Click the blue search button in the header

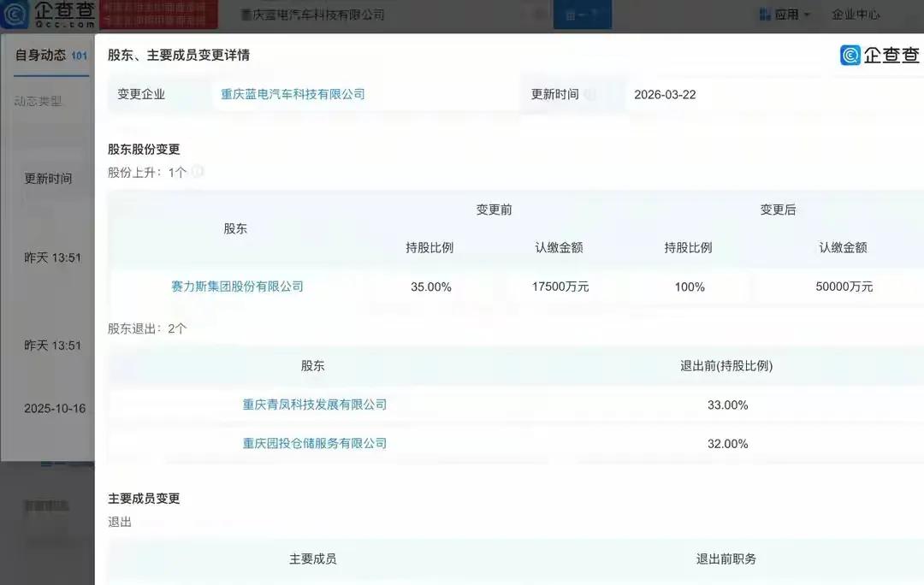[583, 15]
